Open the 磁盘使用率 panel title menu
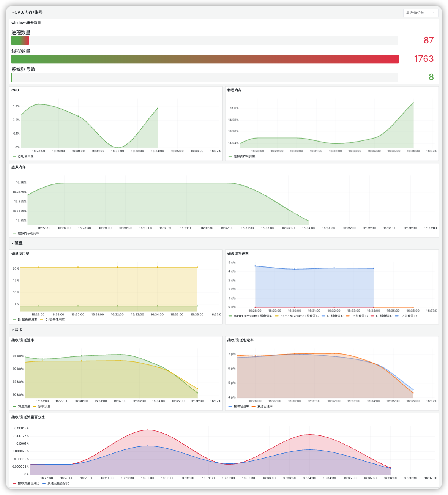Image resolution: width=448 pixels, height=495 pixels. (21, 254)
